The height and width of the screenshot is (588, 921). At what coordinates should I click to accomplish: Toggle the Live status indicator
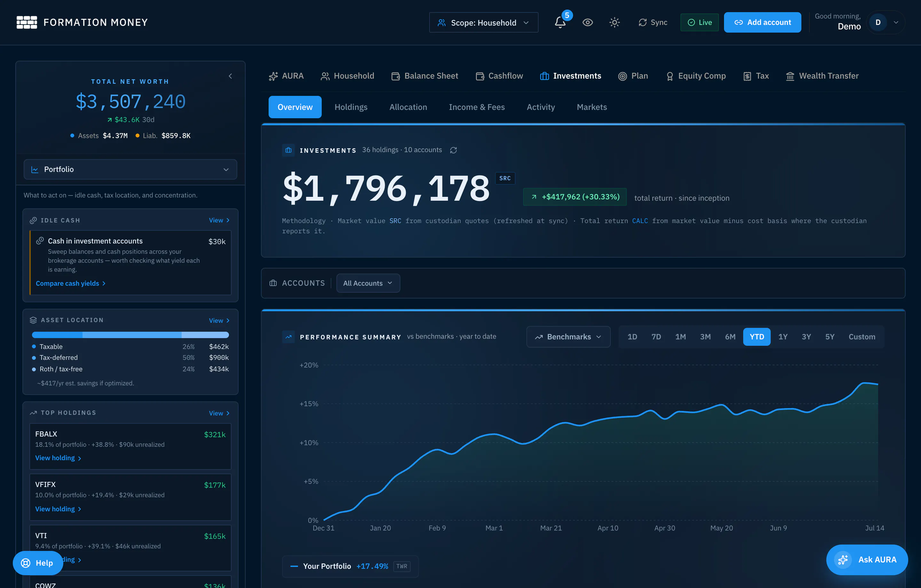[700, 23]
